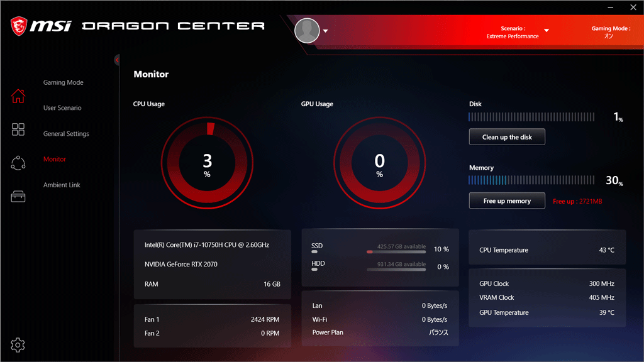Open the Scenario dropdown arrow
The width and height of the screenshot is (644, 362).
[547, 30]
